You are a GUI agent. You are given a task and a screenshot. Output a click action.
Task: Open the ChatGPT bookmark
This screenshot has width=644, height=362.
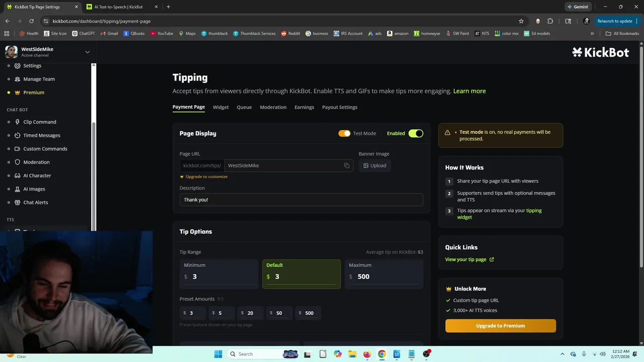pos(83,34)
